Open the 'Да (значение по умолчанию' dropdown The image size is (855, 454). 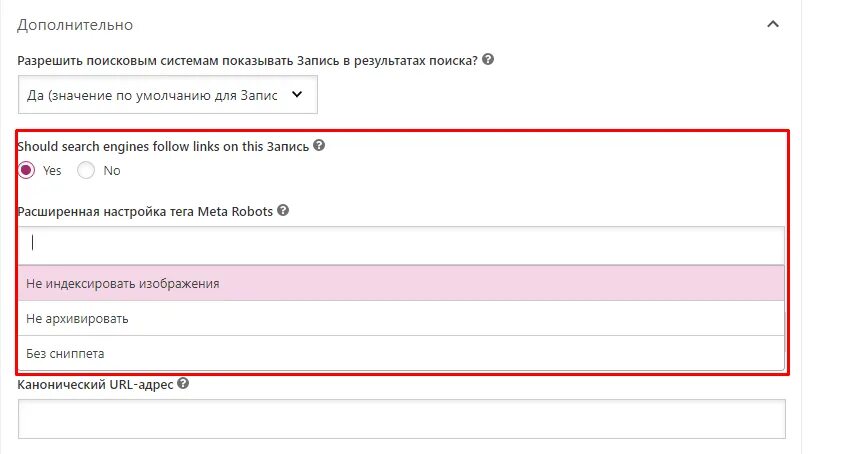click(167, 95)
